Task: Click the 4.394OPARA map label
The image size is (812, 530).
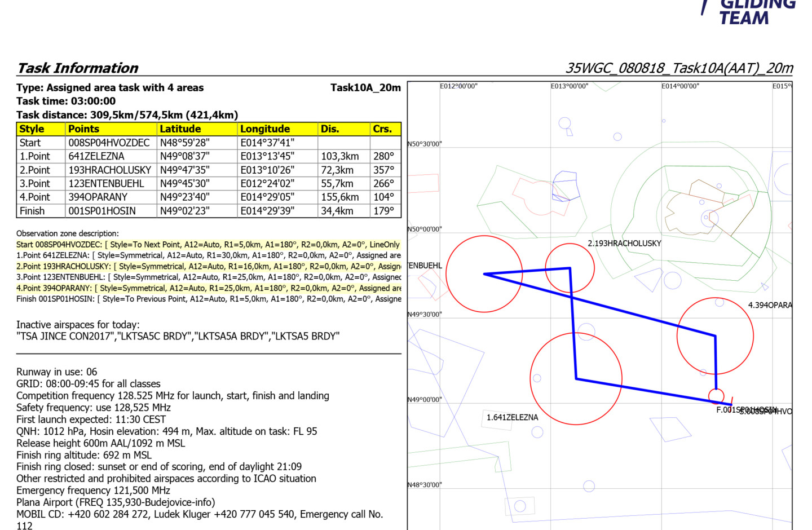Action: (770, 306)
